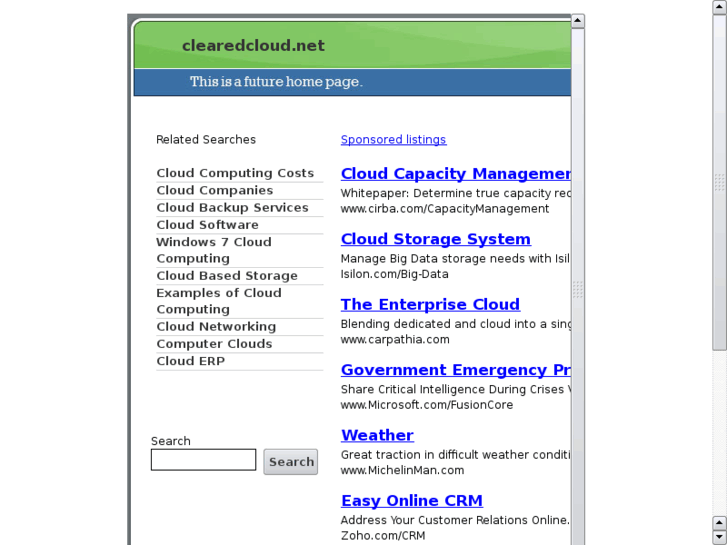727x545 pixels.
Task: Click the Search button
Action: tap(291, 462)
